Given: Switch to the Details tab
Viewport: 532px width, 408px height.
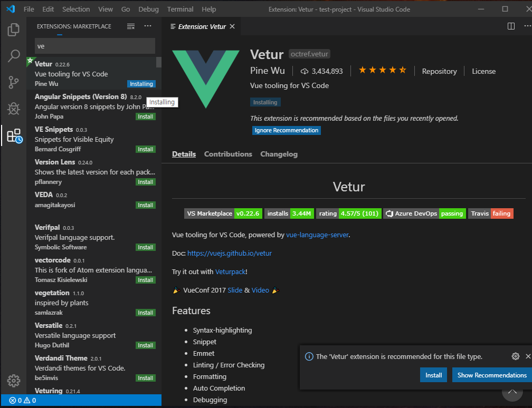Looking at the screenshot, I should (184, 154).
